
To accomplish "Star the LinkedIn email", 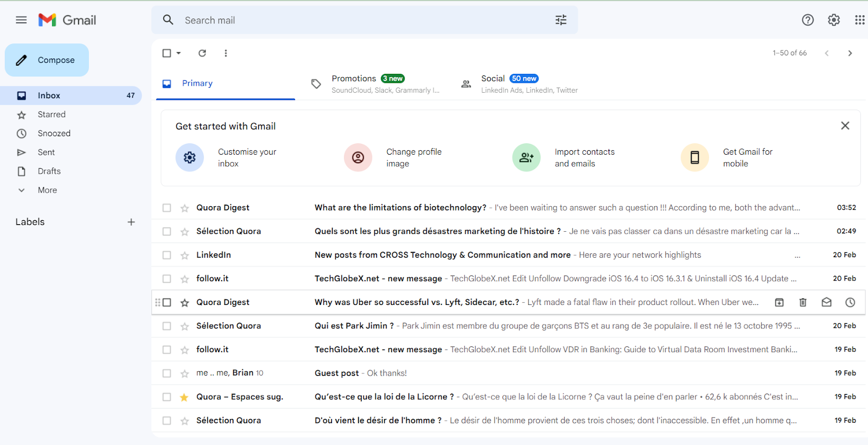I will (184, 255).
